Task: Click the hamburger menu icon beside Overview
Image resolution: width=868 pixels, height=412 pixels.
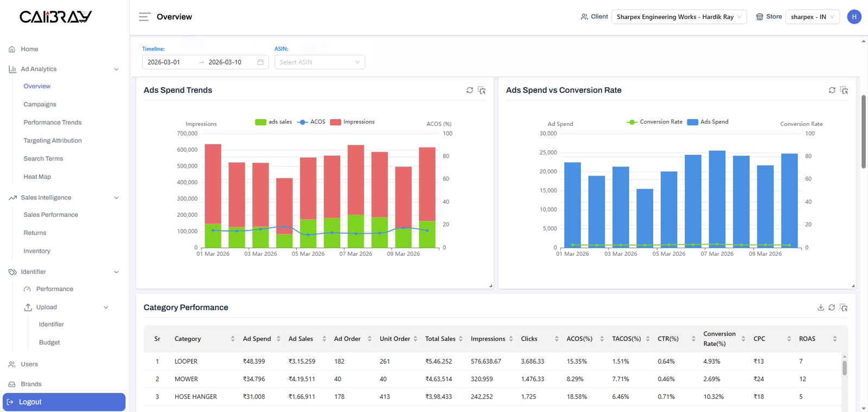Action: [144, 17]
